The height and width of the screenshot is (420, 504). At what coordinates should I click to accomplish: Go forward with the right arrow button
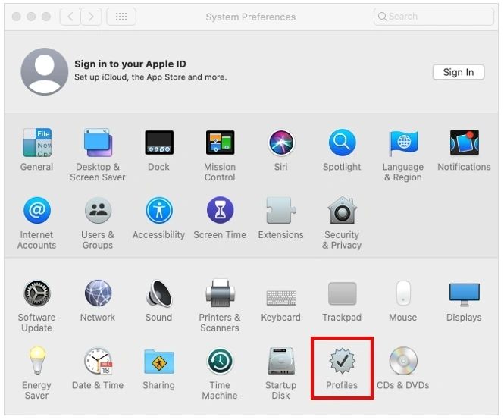click(91, 17)
